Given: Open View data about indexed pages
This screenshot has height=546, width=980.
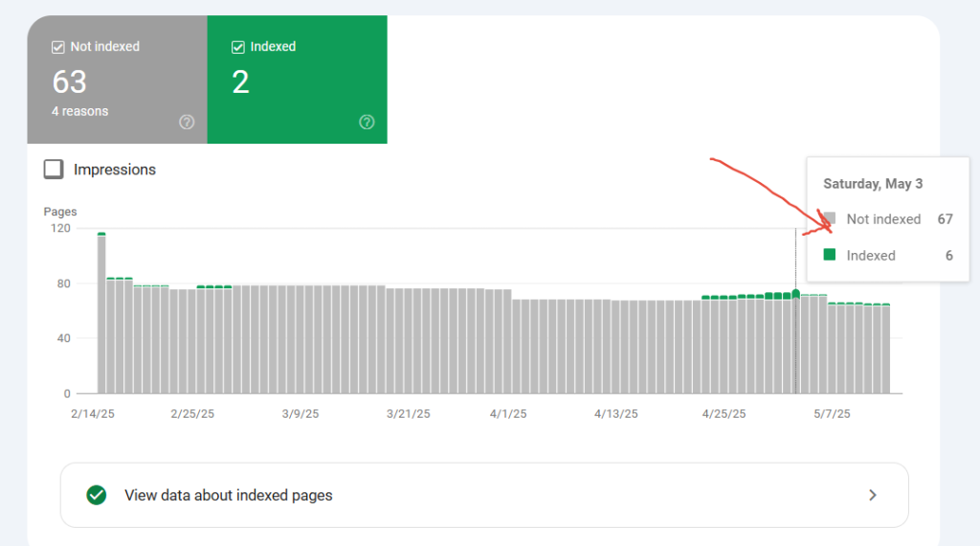Looking at the screenshot, I should pos(229,495).
